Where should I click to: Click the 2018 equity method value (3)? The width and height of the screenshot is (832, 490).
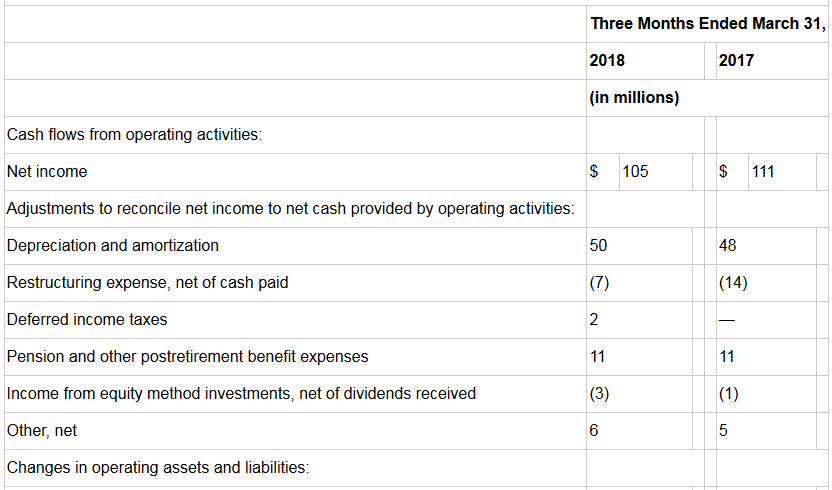point(599,394)
